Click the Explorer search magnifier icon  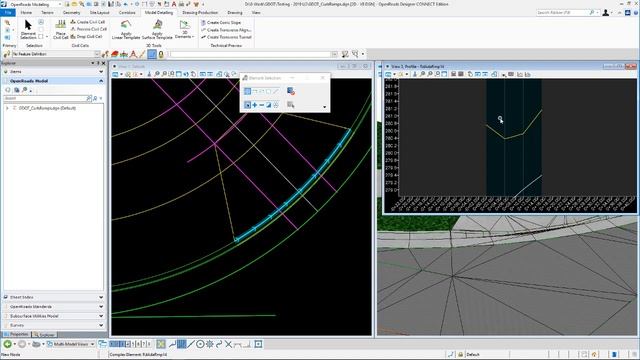coord(96,98)
